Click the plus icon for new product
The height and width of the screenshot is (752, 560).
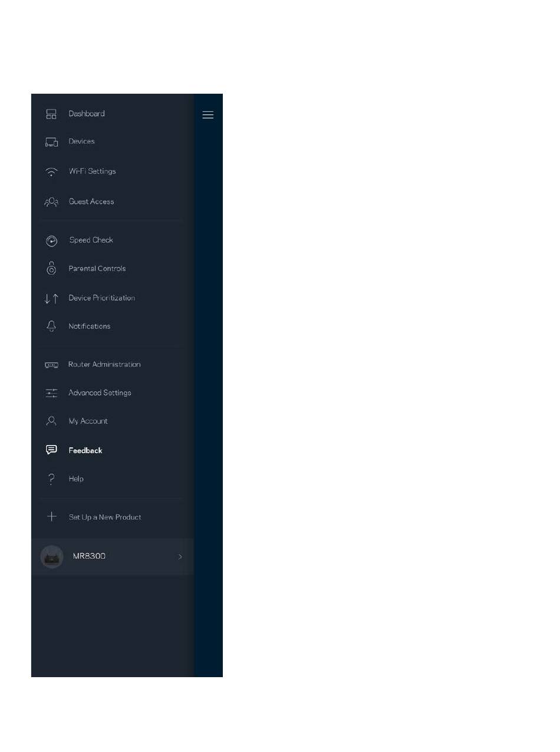tap(51, 516)
